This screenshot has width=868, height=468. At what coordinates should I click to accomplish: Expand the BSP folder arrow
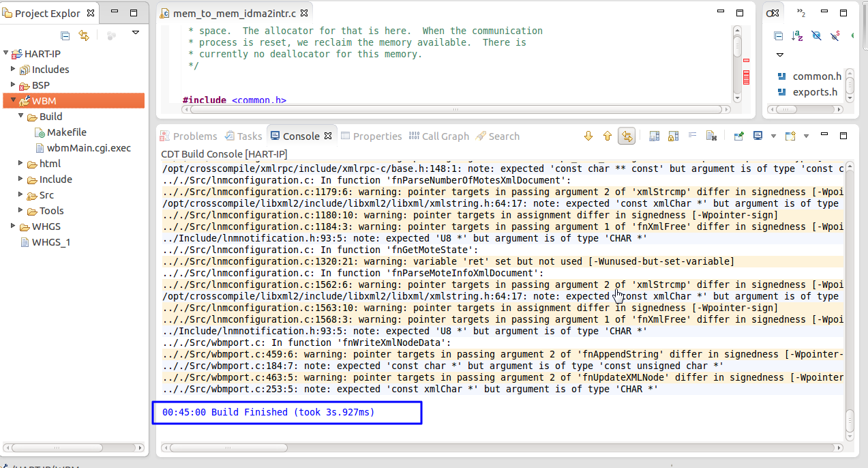tap(13, 85)
